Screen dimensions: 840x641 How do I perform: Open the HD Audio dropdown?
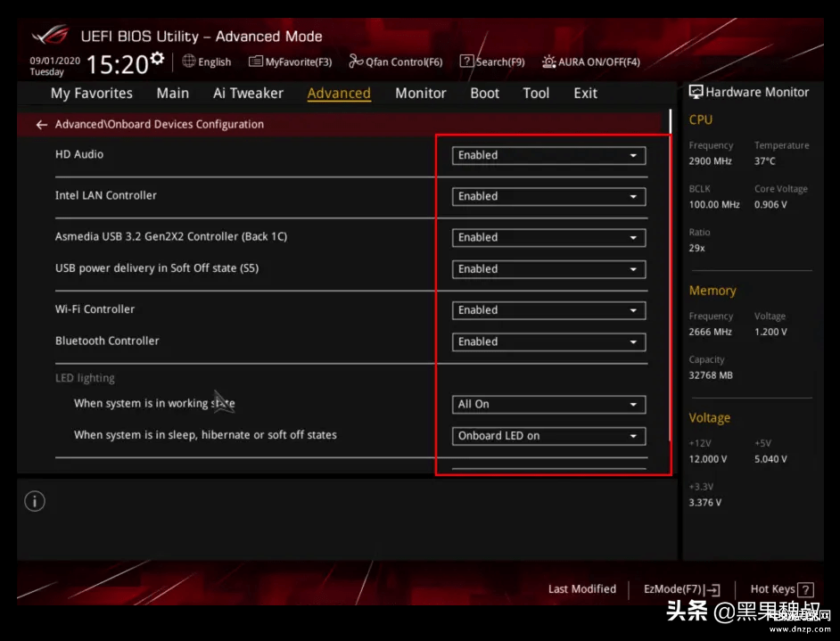click(548, 155)
